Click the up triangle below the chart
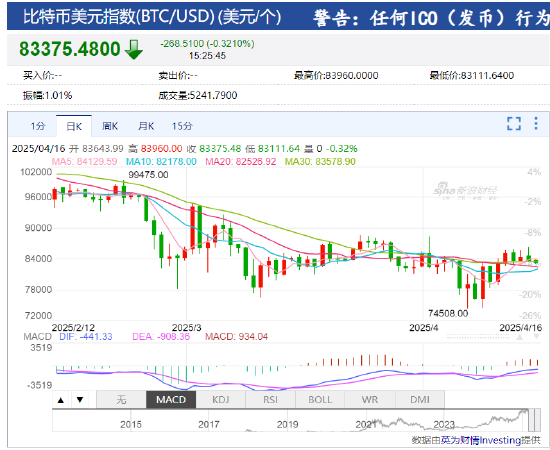 pos(61,400)
